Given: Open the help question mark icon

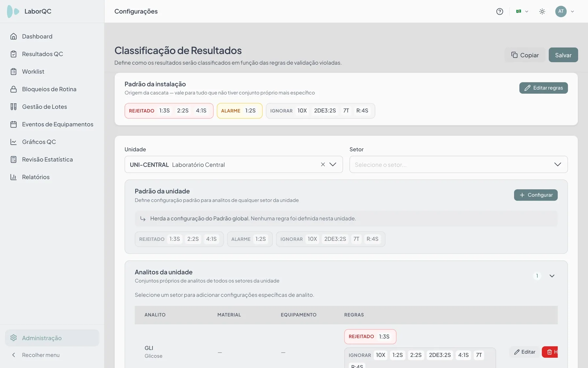Looking at the screenshot, I should click(x=499, y=11).
